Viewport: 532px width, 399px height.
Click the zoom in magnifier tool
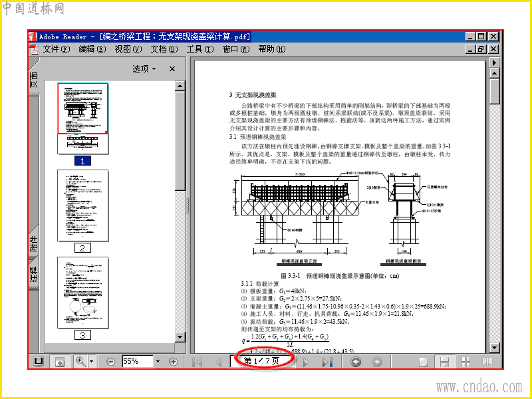pos(80,361)
